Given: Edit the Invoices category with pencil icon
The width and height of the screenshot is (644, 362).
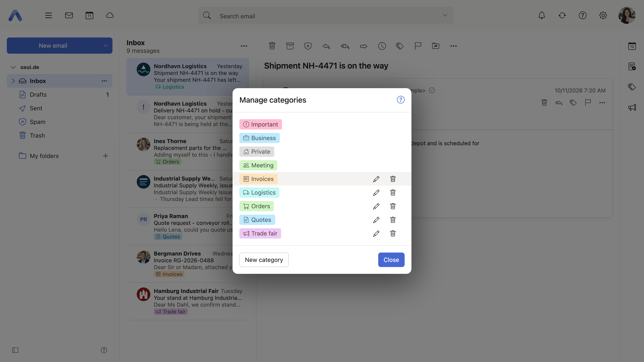Looking at the screenshot, I should [376, 179].
